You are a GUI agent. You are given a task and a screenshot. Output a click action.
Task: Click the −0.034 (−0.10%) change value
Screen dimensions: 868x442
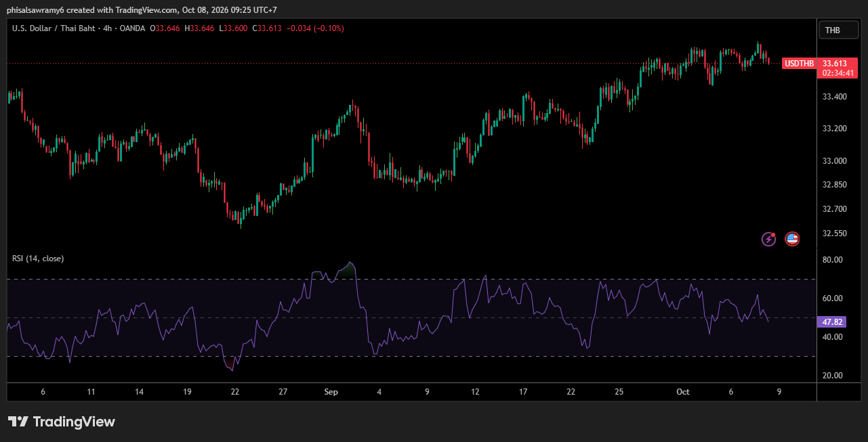(x=315, y=28)
